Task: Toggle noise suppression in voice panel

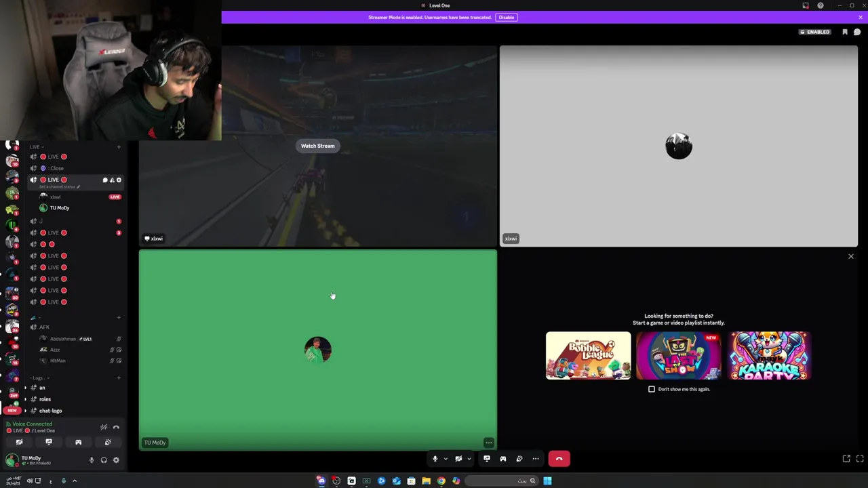Action: [104, 427]
